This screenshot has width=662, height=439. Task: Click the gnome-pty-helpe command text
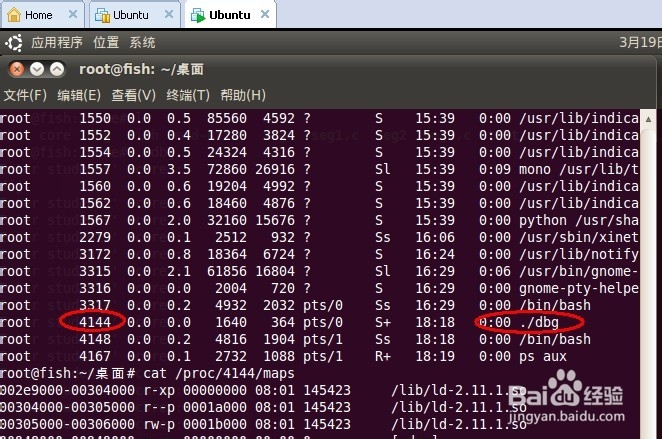coord(579,289)
